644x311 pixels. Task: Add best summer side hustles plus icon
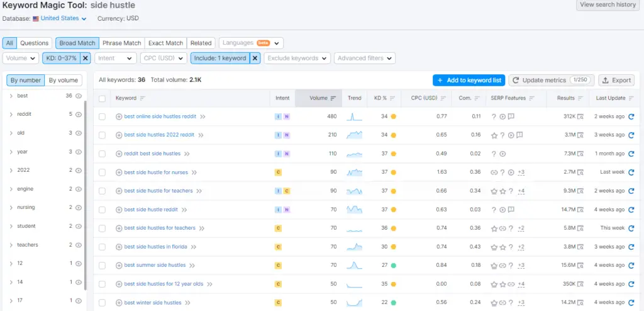click(119, 265)
